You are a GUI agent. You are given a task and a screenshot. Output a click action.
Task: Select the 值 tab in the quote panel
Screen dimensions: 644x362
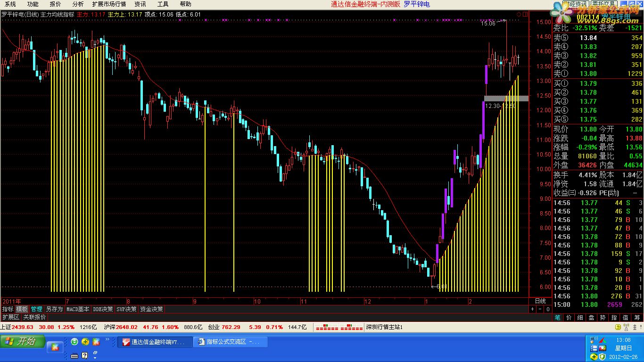pos(626,318)
